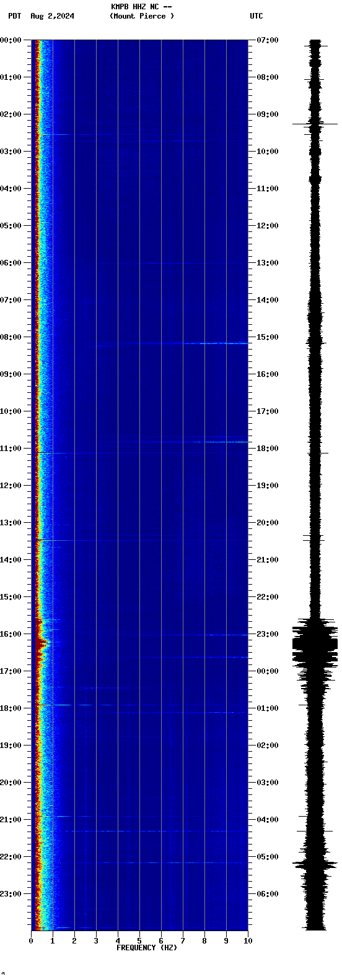Click the 01:00 UTC time label
342x980 pixels.
point(268,708)
